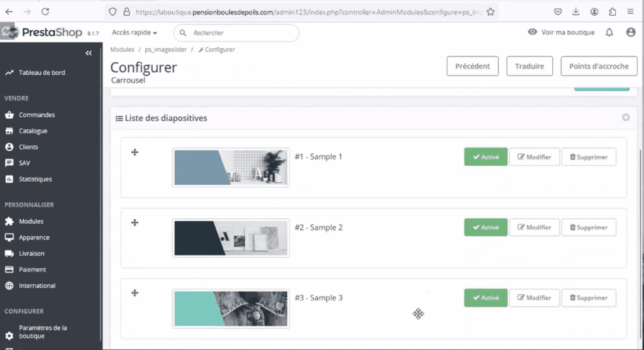Click the ps_imageslider breadcrumb link
Viewport: 644px width, 350px height.
click(165, 49)
